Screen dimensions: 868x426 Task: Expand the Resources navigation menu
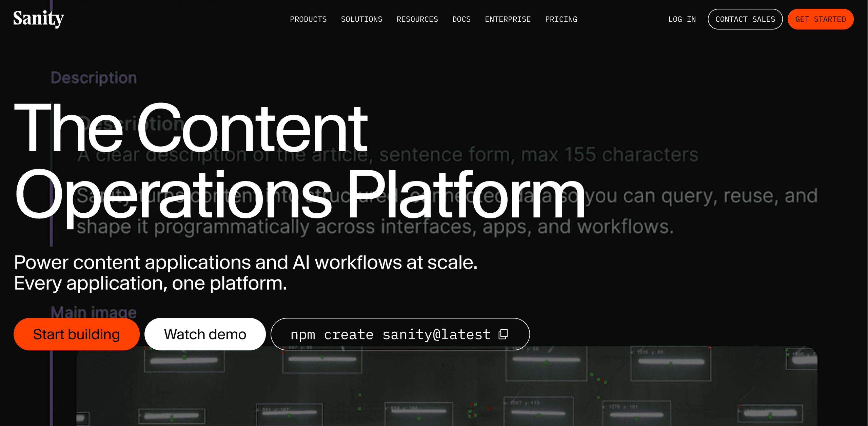click(417, 19)
